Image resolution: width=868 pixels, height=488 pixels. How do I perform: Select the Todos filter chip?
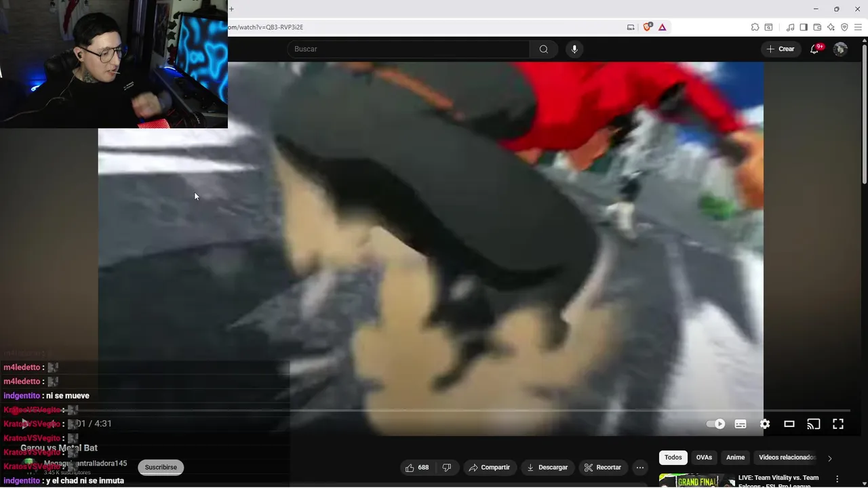pos(673,457)
